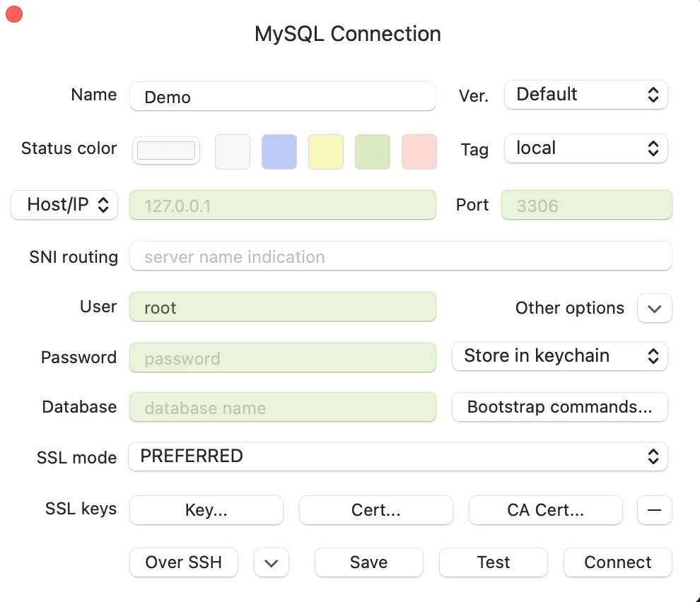This screenshot has width=700, height=602.
Task: Open the Ver. version dropdown
Action: [x=585, y=94]
